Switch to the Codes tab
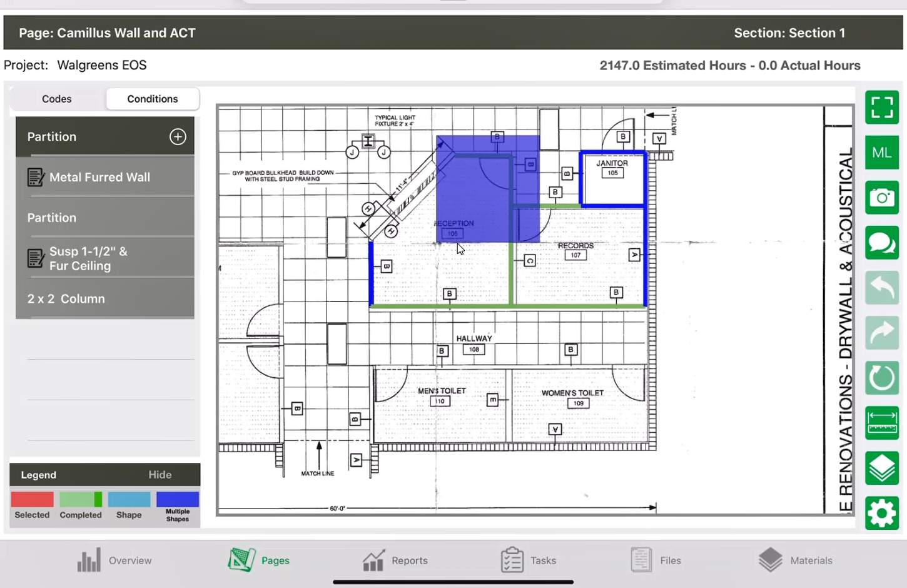This screenshot has width=907, height=588. pos(57,99)
